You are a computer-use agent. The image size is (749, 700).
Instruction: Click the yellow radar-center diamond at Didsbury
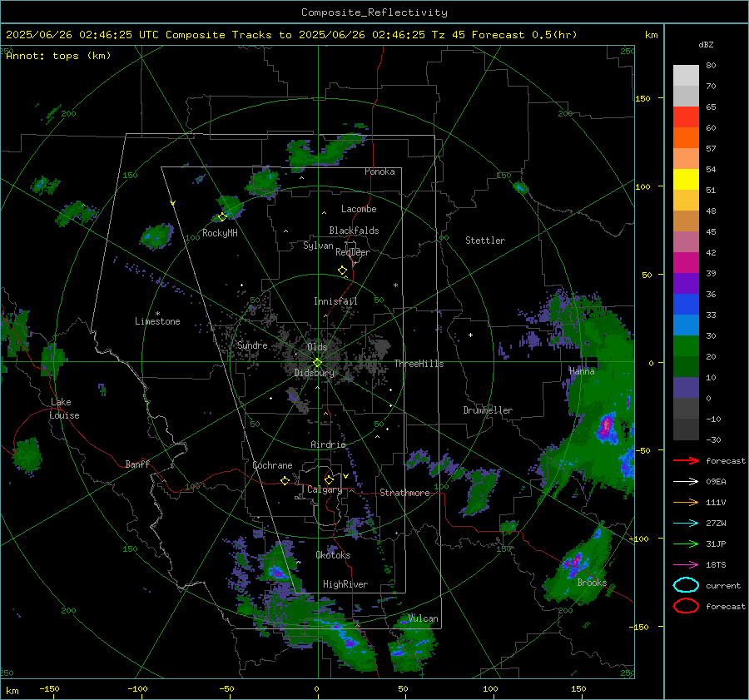click(x=317, y=363)
